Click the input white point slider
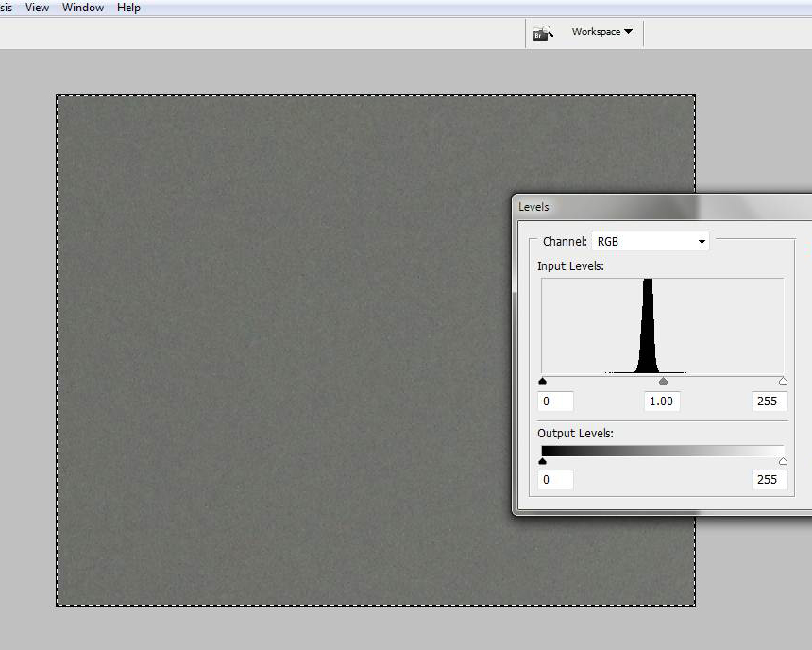 [783, 381]
